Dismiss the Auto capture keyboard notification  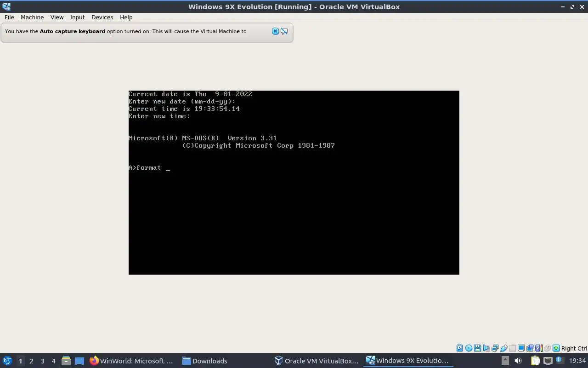coord(275,31)
